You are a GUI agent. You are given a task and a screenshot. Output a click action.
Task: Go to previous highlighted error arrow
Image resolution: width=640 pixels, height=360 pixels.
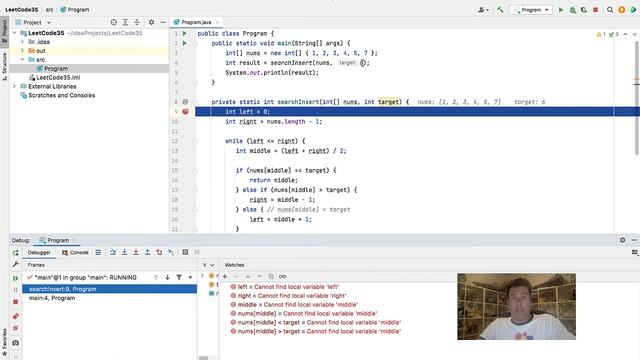[x=625, y=35]
